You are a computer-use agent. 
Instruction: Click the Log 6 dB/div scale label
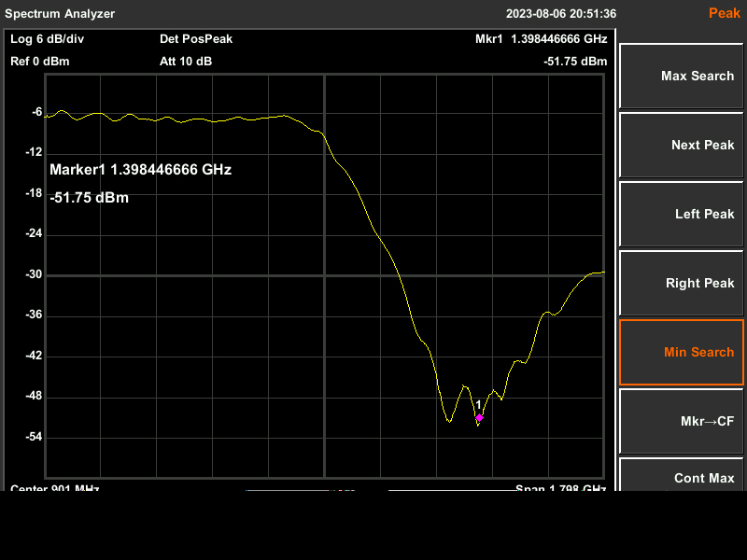(x=48, y=39)
